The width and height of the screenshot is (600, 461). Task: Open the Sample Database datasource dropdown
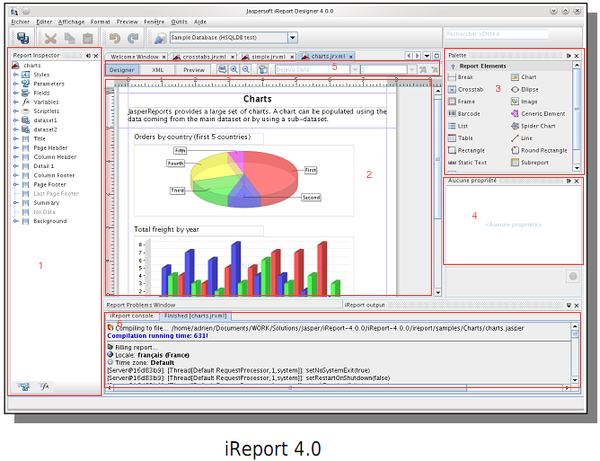[x=293, y=37]
